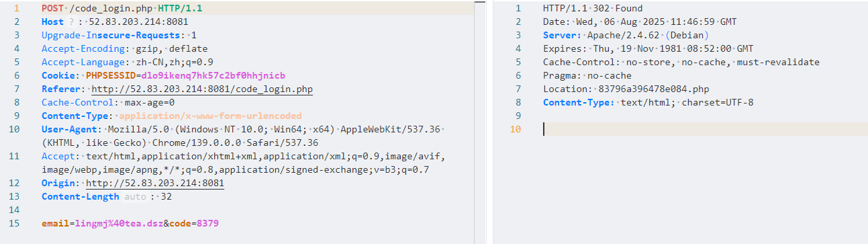Select application/x-www-form-urlencoded content type value

(210, 116)
